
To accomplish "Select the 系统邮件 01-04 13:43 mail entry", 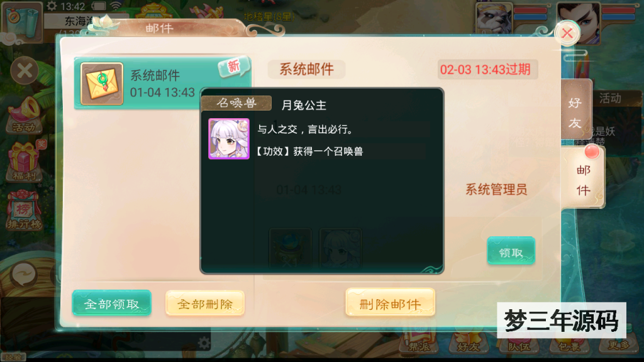I will click(163, 84).
